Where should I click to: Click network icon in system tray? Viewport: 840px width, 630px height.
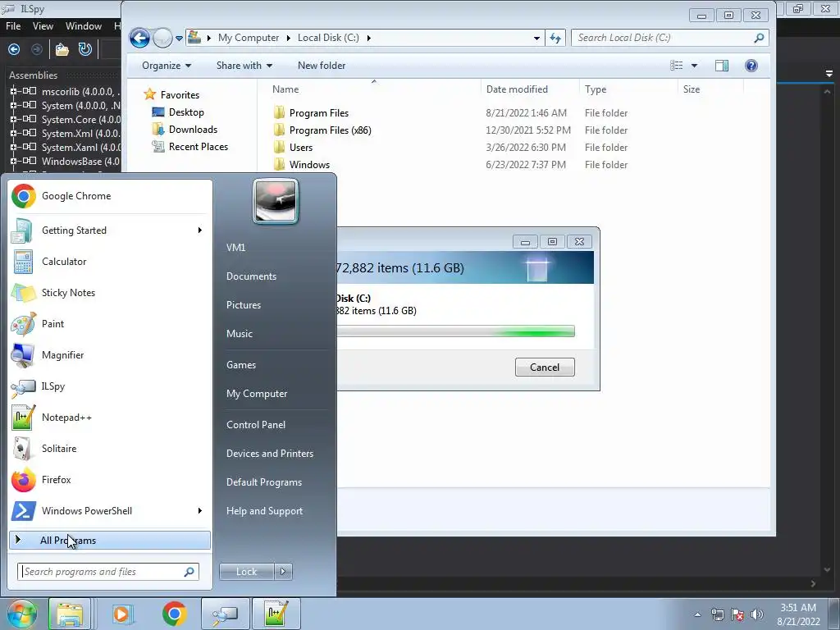pyautogui.click(x=717, y=614)
